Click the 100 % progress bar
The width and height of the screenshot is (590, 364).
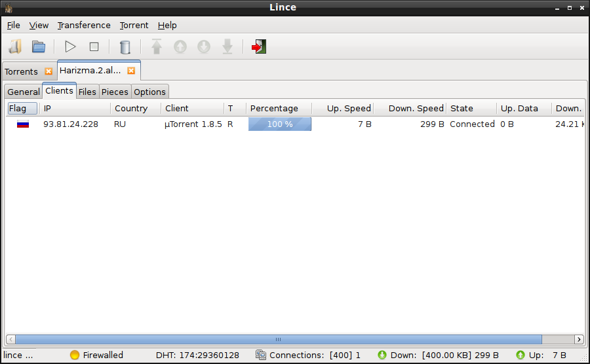pyautogui.click(x=280, y=124)
